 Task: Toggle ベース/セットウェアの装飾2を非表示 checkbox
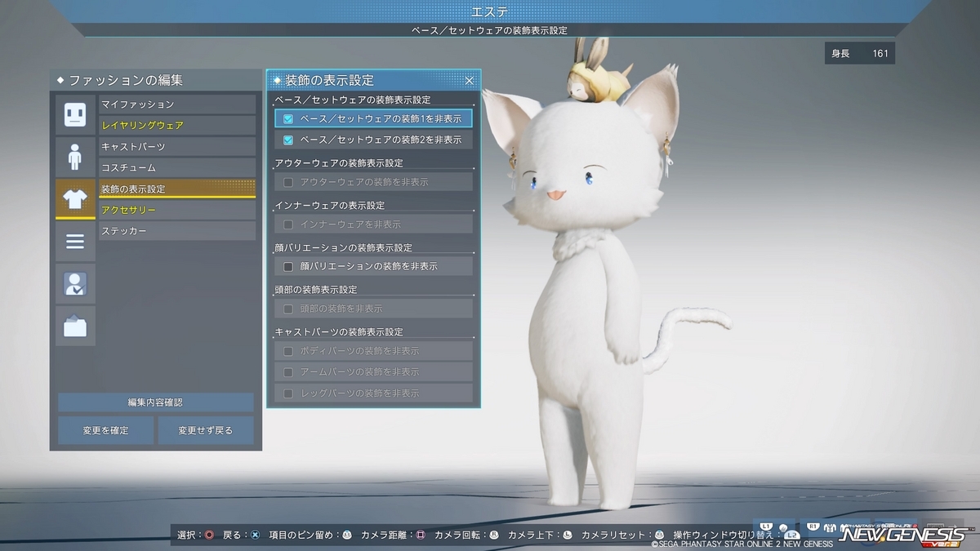coord(287,140)
